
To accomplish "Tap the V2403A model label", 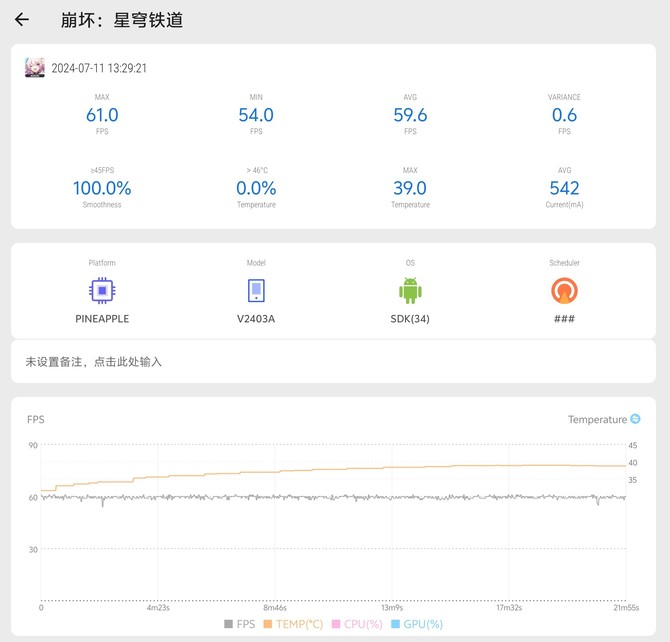I will tap(256, 319).
